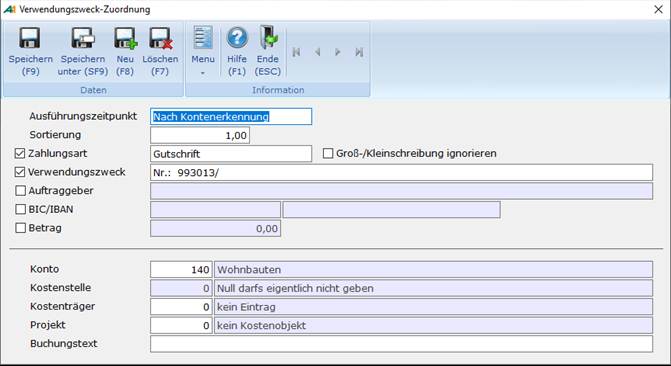The height and width of the screenshot is (366, 671).
Task: Delete entry with Löschen (F7) icon
Action: coord(160,38)
